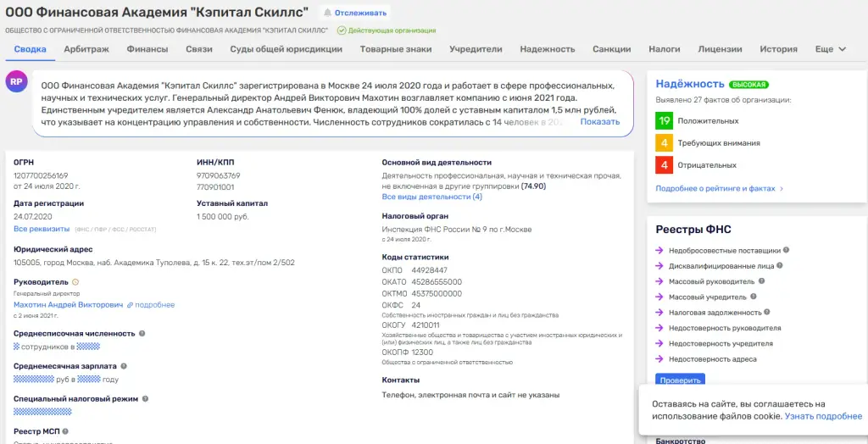Click the clock icon next to Руководитель

[75, 282]
